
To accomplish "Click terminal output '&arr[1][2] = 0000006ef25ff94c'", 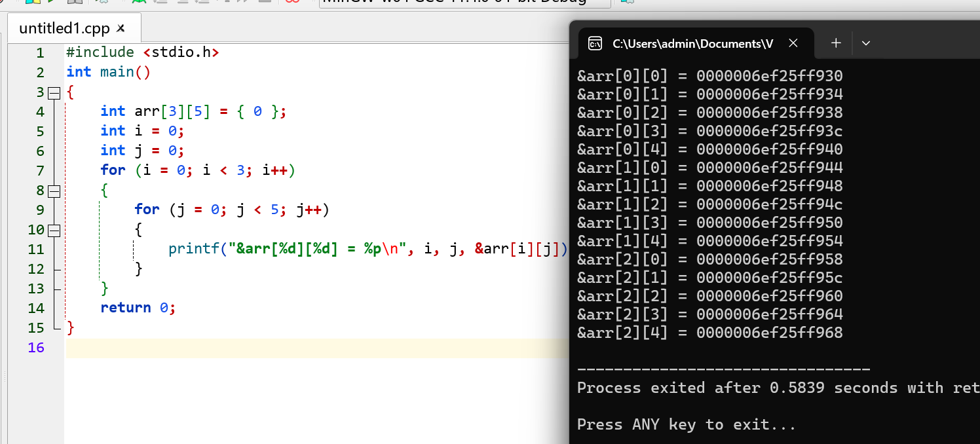I will (710, 204).
